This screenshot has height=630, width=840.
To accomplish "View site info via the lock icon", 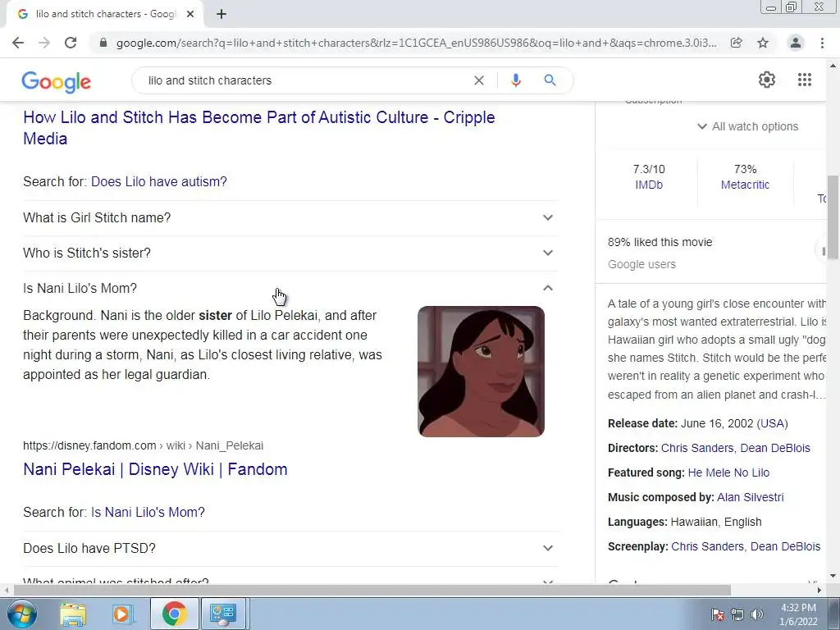I will [x=103, y=43].
